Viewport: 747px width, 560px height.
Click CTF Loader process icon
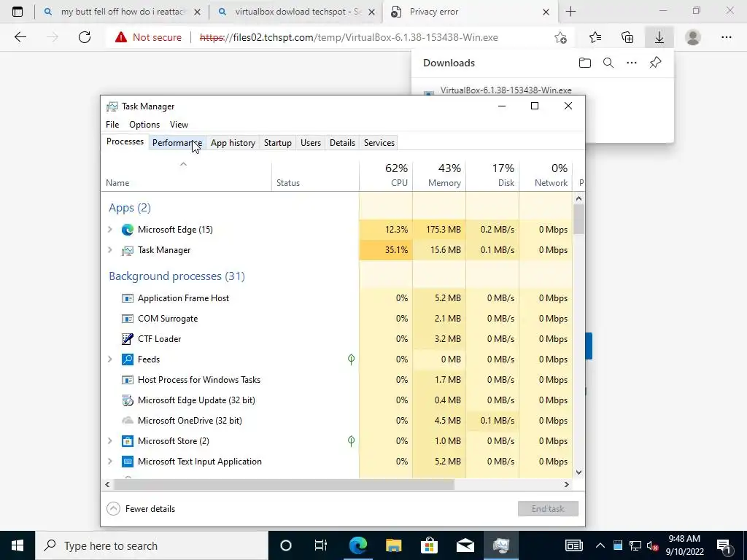point(127,338)
